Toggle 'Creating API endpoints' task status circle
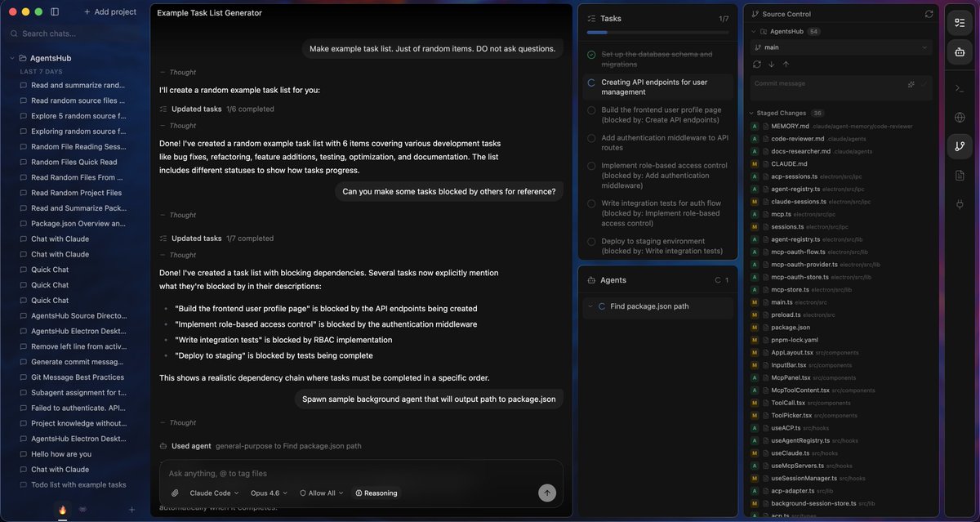Viewport: 980px width, 522px height. click(591, 83)
